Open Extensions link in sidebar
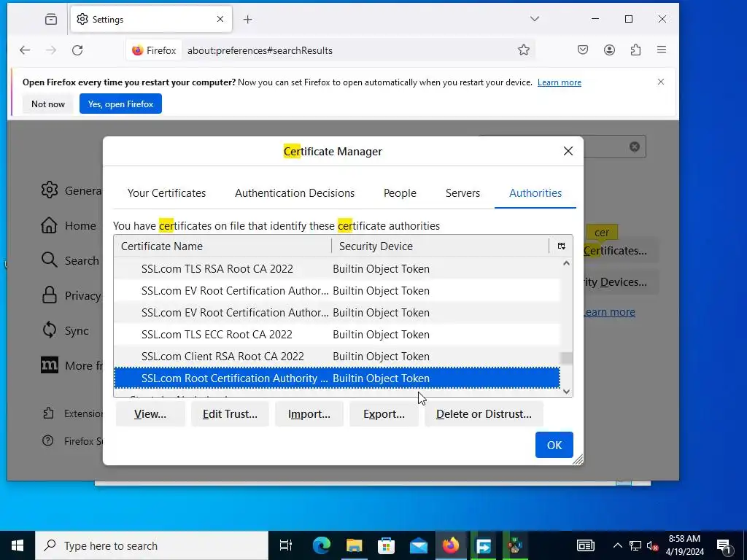 point(72,413)
